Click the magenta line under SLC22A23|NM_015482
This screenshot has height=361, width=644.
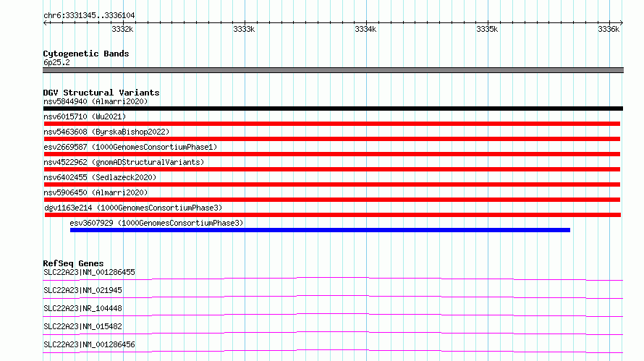(x=333, y=333)
